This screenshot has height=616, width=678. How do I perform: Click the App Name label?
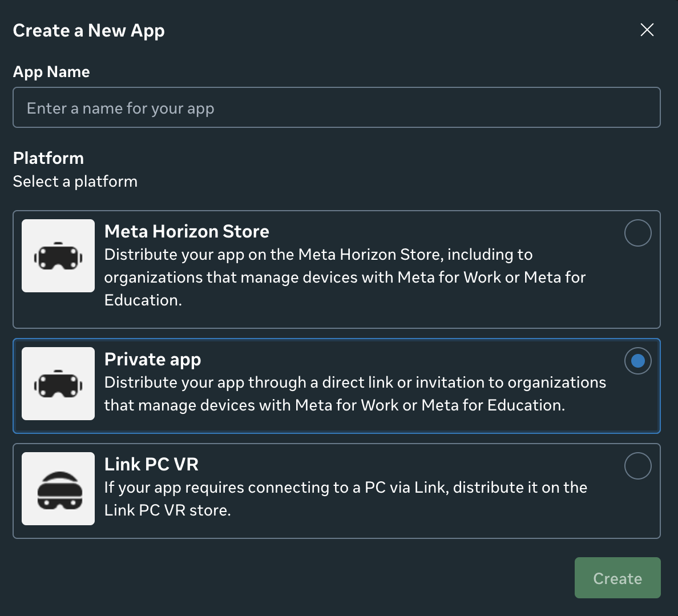point(51,72)
